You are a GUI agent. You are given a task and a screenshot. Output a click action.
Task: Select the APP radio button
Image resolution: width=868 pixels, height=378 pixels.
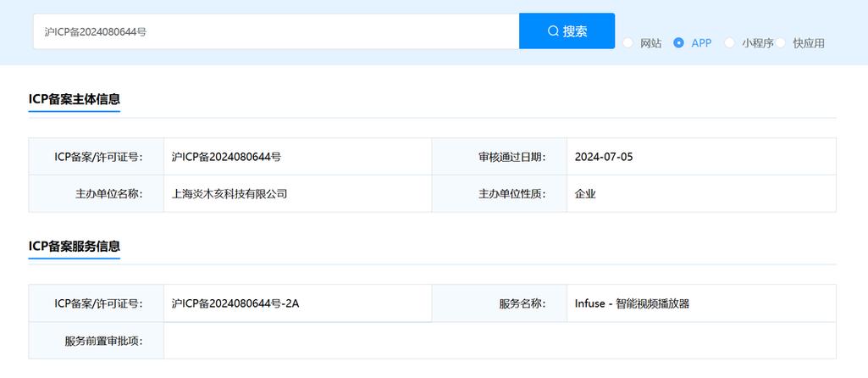[x=679, y=43]
